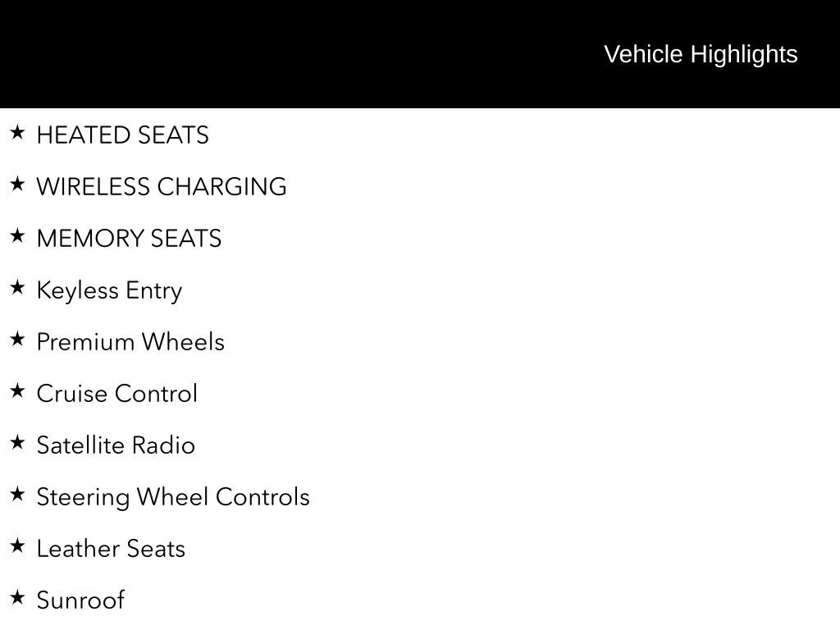840x630 pixels.
Task: Select the Leather Seats label
Action: tap(111, 549)
